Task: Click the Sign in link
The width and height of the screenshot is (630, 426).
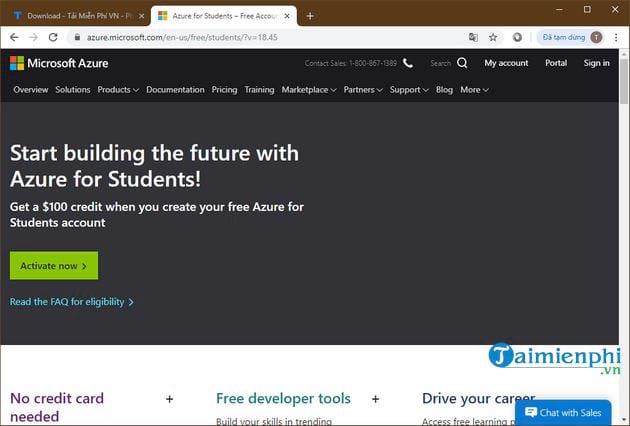Action: click(597, 63)
